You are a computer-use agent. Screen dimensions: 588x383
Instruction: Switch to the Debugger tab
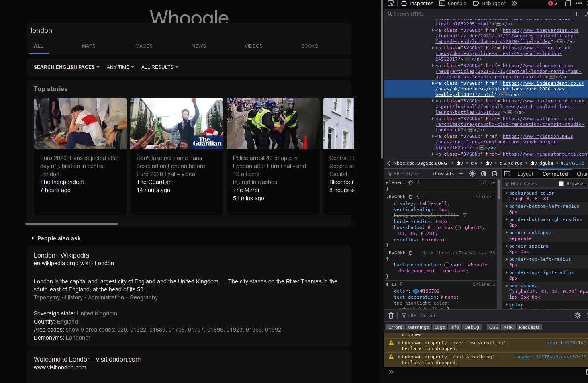489,4
